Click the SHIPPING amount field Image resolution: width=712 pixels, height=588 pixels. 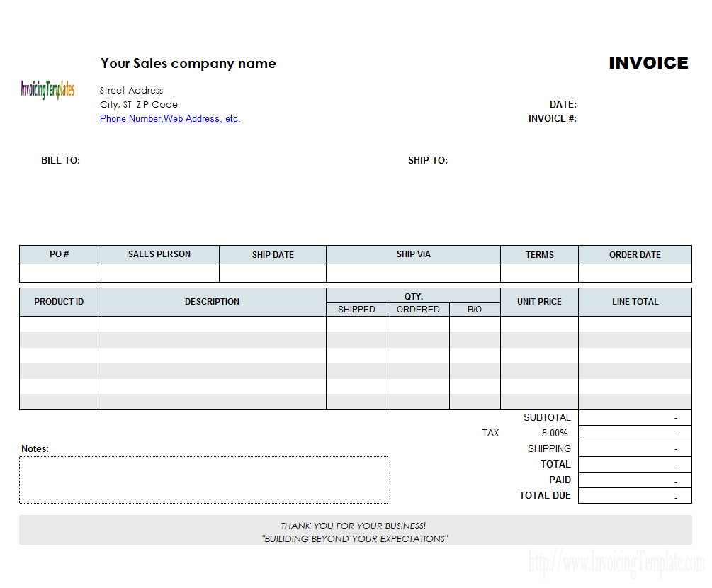click(634, 448)
